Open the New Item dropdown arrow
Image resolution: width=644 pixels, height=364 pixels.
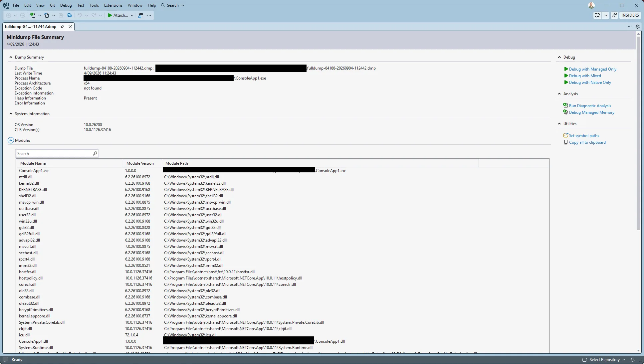point(39,15)
